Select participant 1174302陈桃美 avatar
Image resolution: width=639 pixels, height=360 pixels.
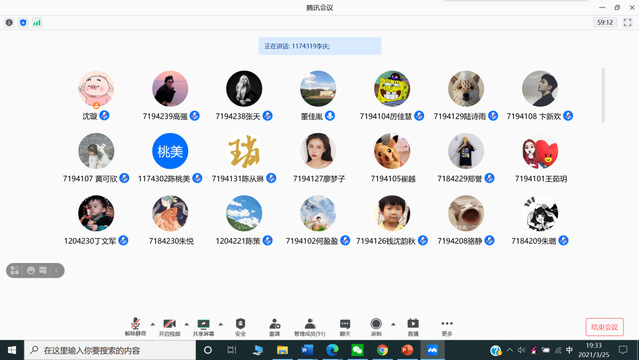coord(170,151)
